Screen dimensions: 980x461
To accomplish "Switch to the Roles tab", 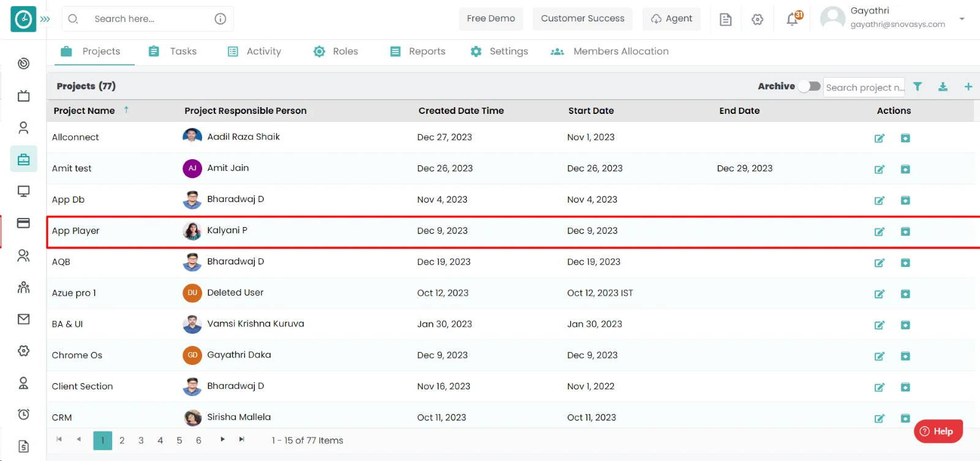I will [x=336, y=51].
